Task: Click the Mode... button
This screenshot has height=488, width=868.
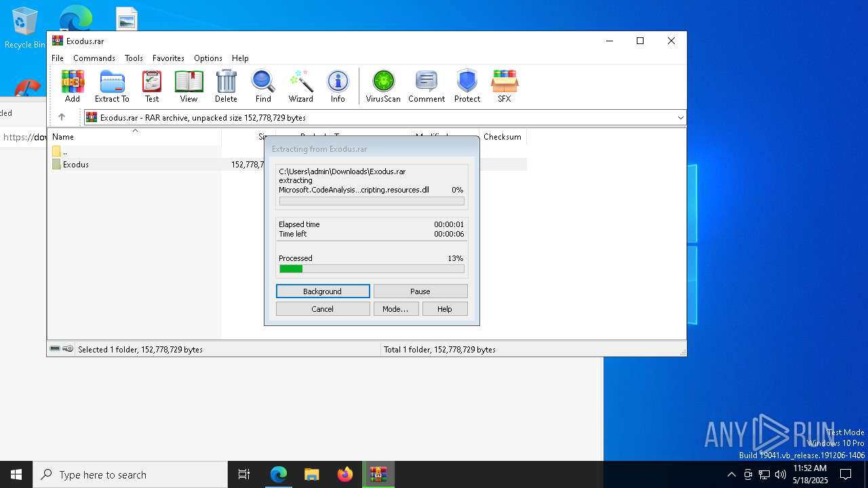Action: (x=396, y=309)
